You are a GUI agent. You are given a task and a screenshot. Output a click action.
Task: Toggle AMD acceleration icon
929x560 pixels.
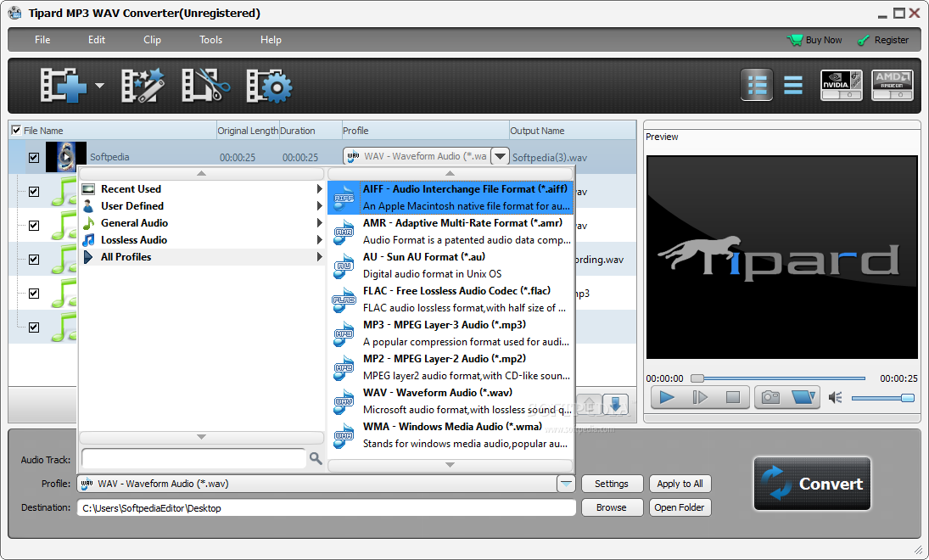coord(893,85)
